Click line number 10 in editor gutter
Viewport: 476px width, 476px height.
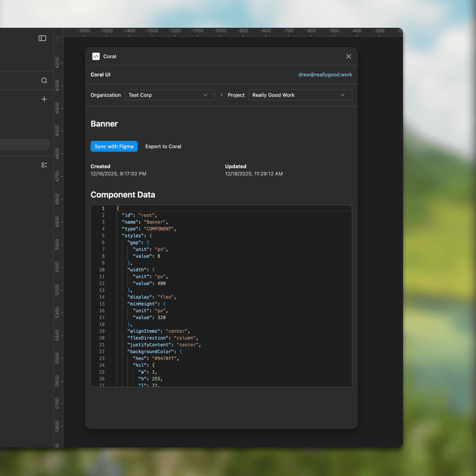click(x=102, y=270)
